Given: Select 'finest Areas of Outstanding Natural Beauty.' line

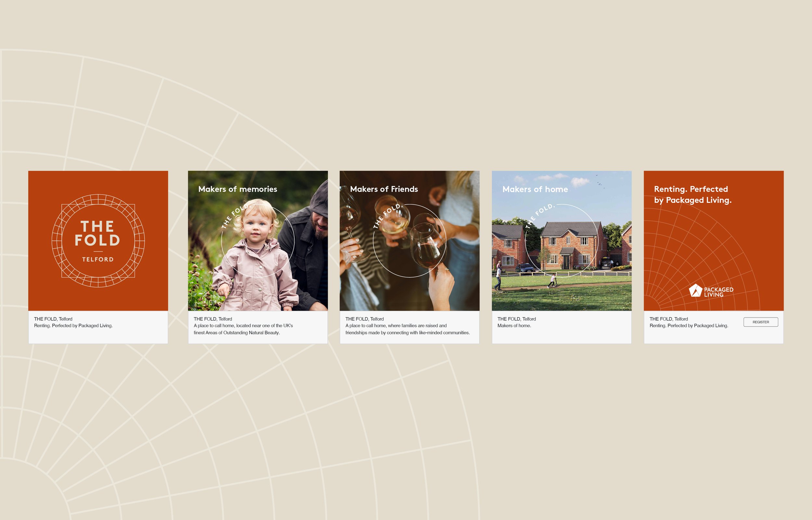Looking at the screenshot, I should [x=237, y=332].
